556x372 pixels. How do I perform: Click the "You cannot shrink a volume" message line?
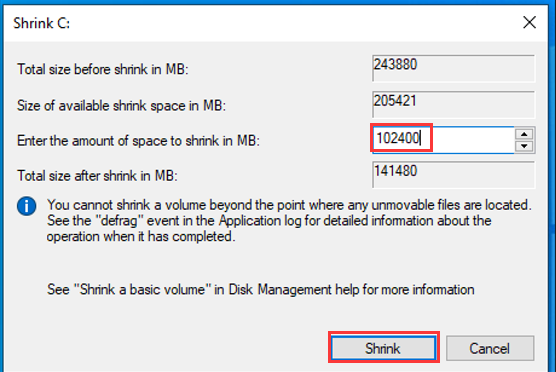coord(289,205)
